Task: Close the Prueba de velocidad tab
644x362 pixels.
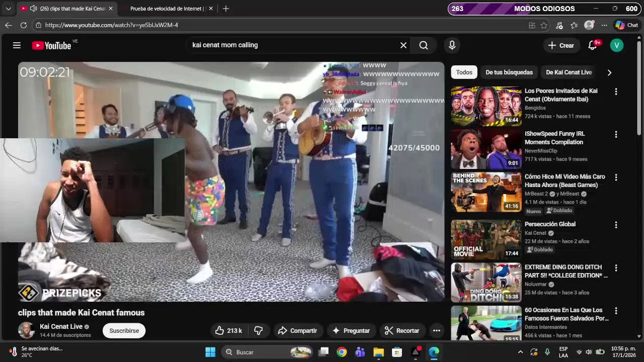Action: pyautogui.click(x=211, y=9)
